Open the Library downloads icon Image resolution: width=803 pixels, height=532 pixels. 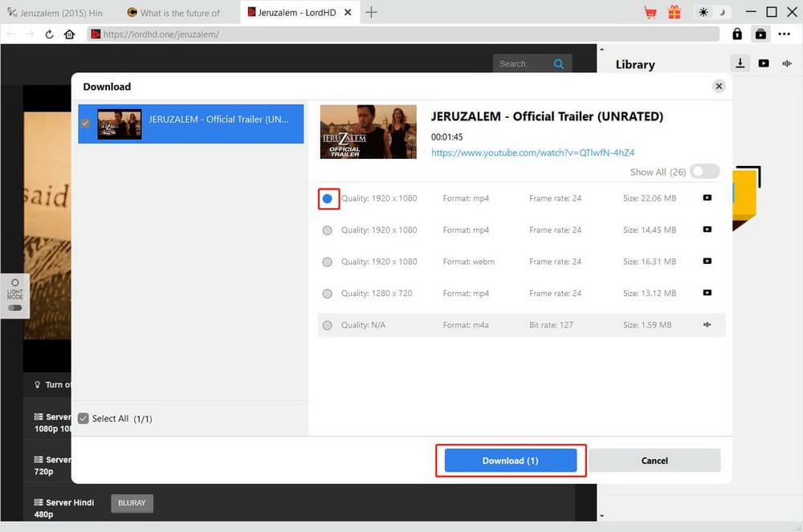click(x=740, y=63)
